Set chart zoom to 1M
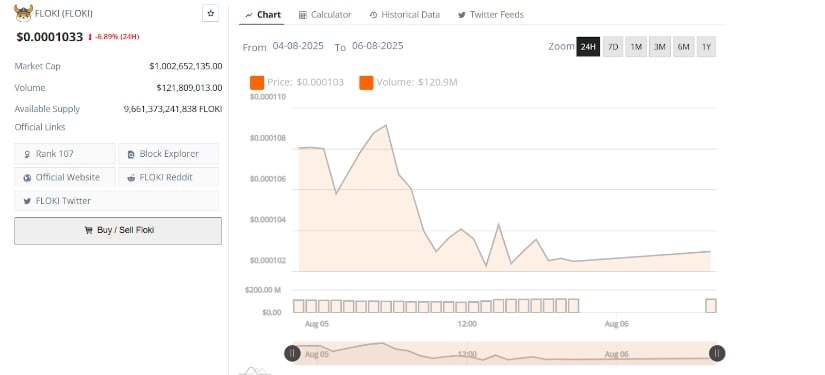The width and height of the screenshot is (825, 375). pyautogui.click(x=636, y=47)
